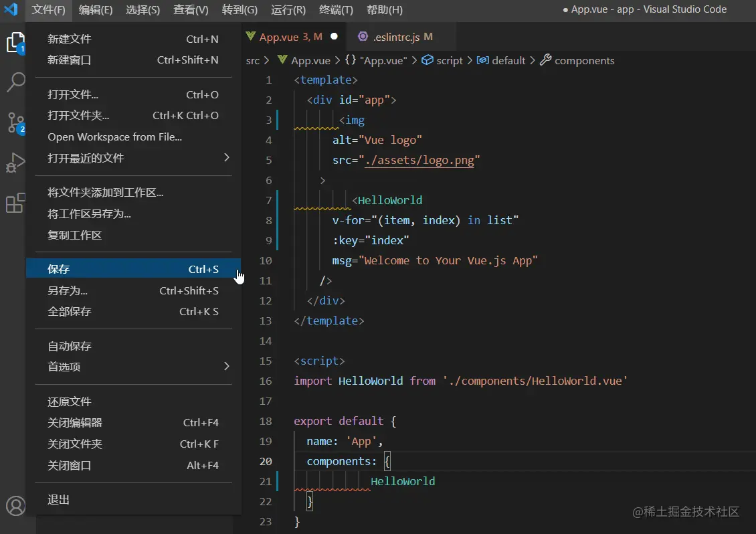Click src in the breadcrumb path
This screenshot has height=534, width=756.
253,61
